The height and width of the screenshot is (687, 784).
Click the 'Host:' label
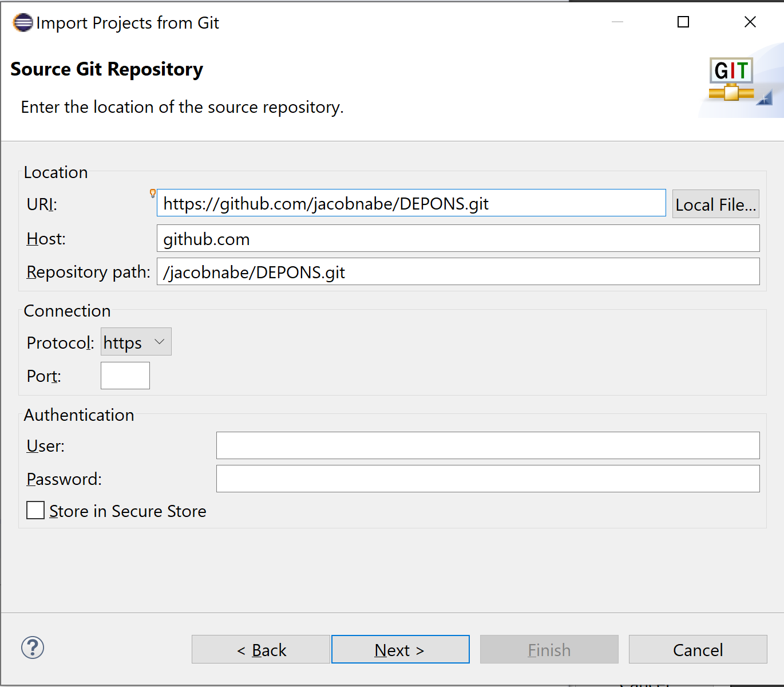46,239
